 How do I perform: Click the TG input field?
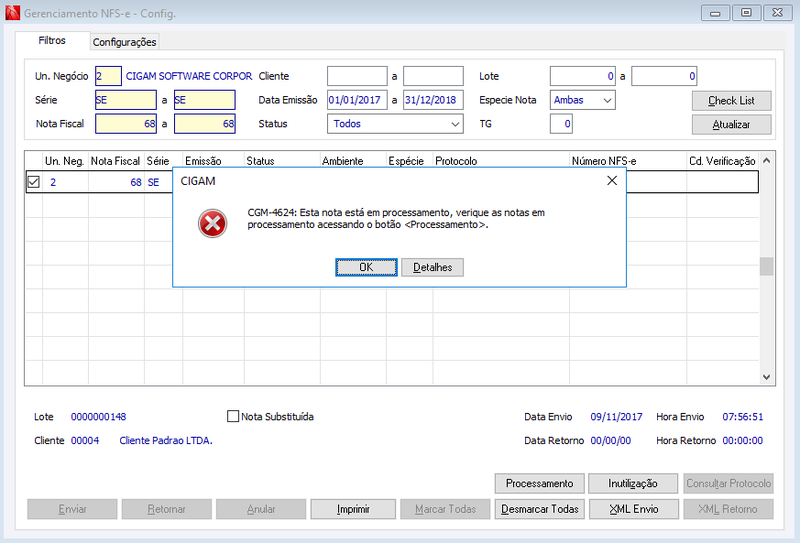click(x=561, y=124)
